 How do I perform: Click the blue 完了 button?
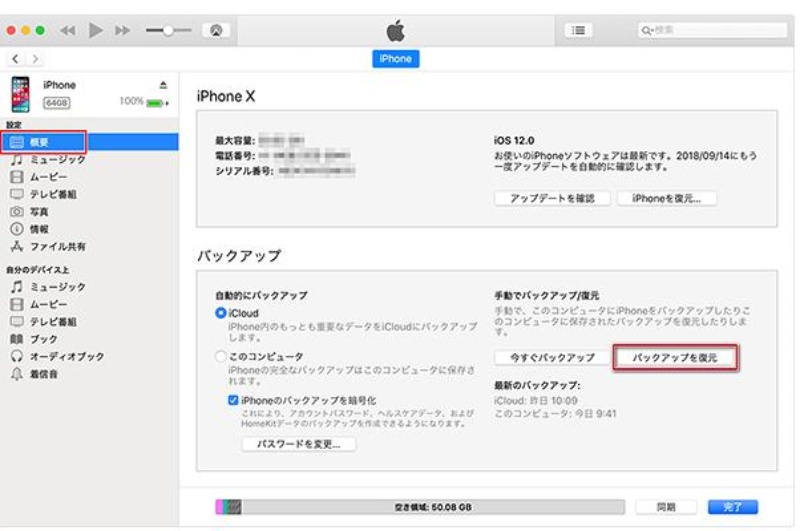click(733, 507)
